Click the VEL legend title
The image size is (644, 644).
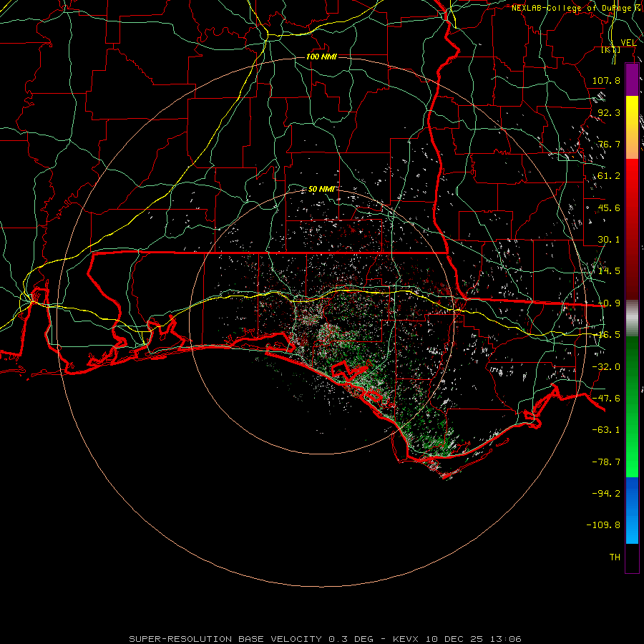point(628,42)
